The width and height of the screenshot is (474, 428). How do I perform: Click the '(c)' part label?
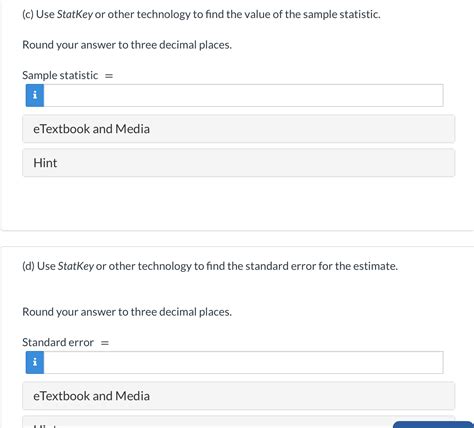point(28,14)
